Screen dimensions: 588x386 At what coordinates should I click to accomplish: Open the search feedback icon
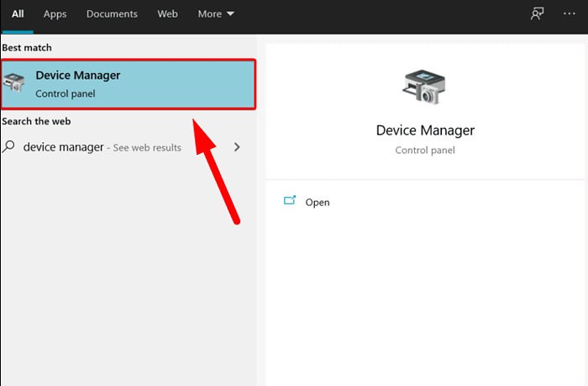click(x=537, y=14)
